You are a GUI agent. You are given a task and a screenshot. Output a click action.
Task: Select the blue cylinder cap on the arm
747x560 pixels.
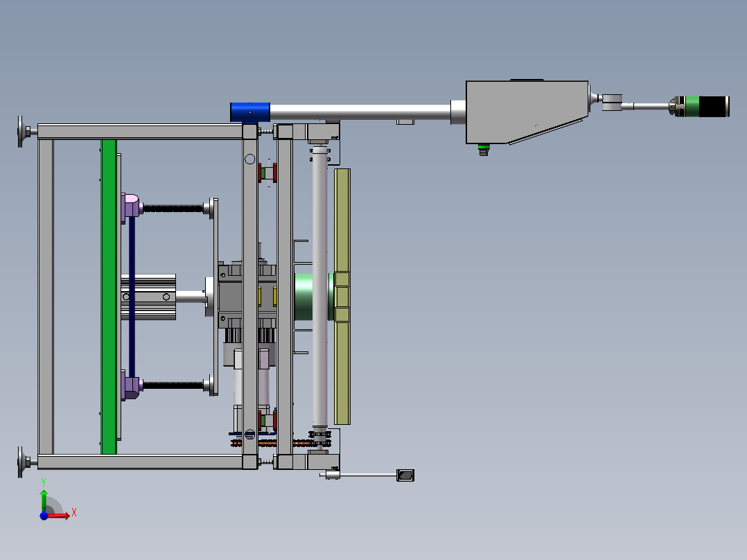[250, 112]
